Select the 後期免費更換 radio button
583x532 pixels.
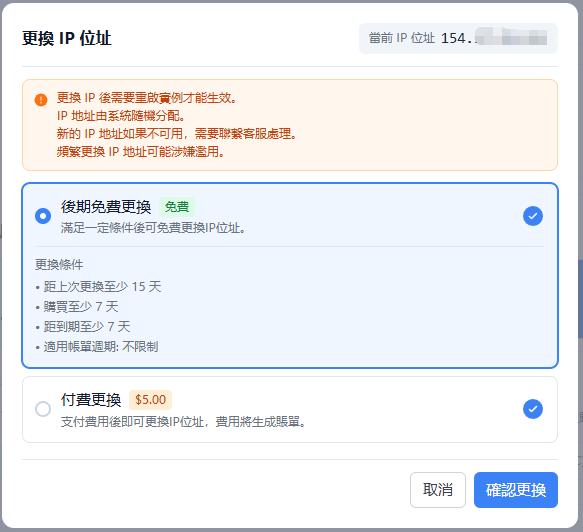tap(43, 216)
